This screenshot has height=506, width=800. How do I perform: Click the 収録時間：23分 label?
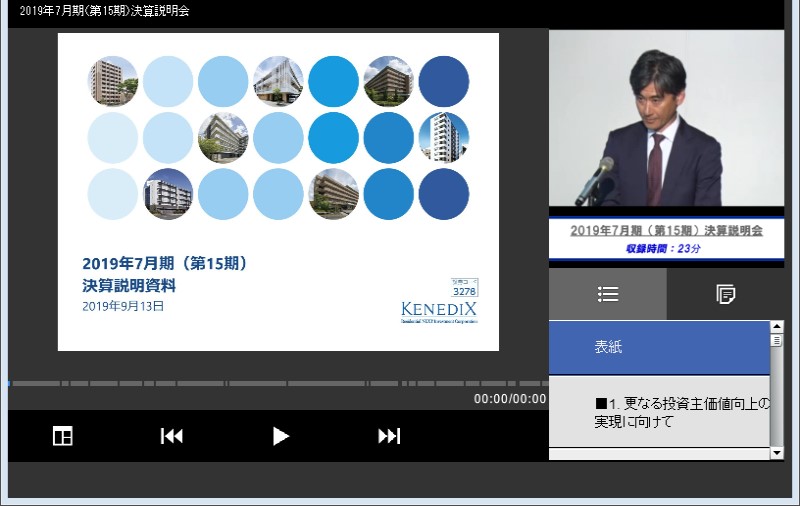point(666,248)
